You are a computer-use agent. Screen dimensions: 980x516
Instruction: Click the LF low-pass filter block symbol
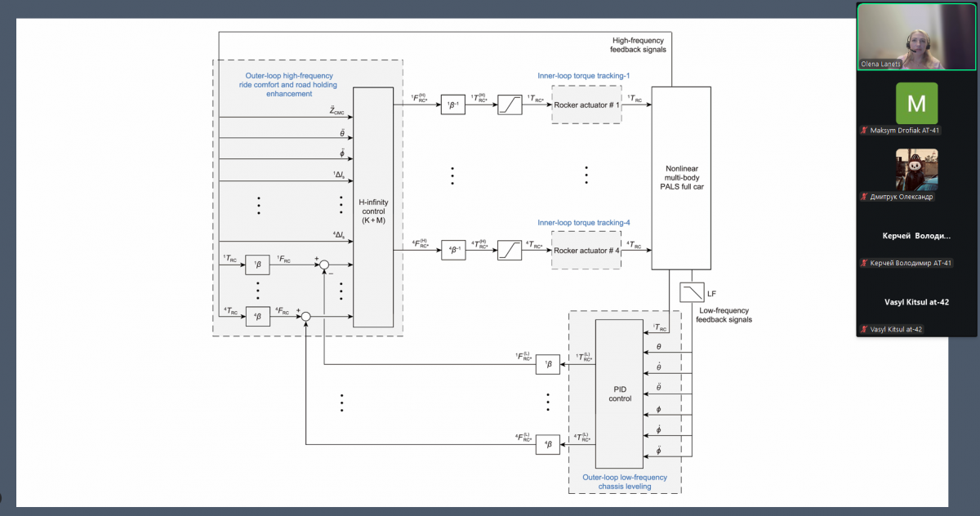coord(692,291)
